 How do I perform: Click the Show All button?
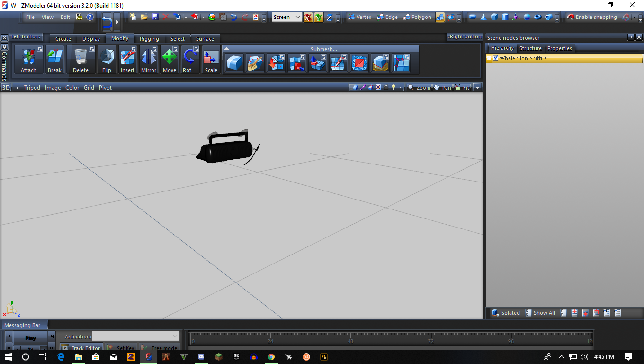click(x=540, y=313)
